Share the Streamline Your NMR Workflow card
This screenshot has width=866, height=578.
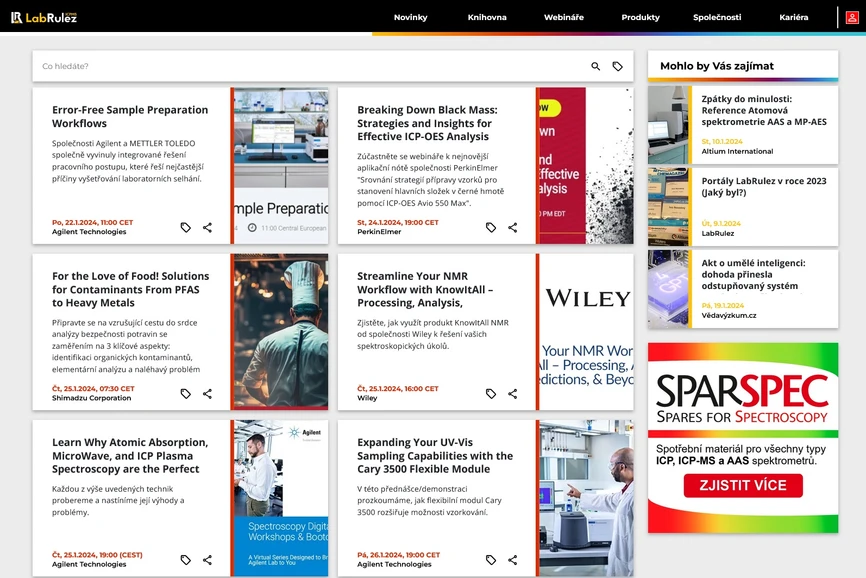tap(513, 394)
